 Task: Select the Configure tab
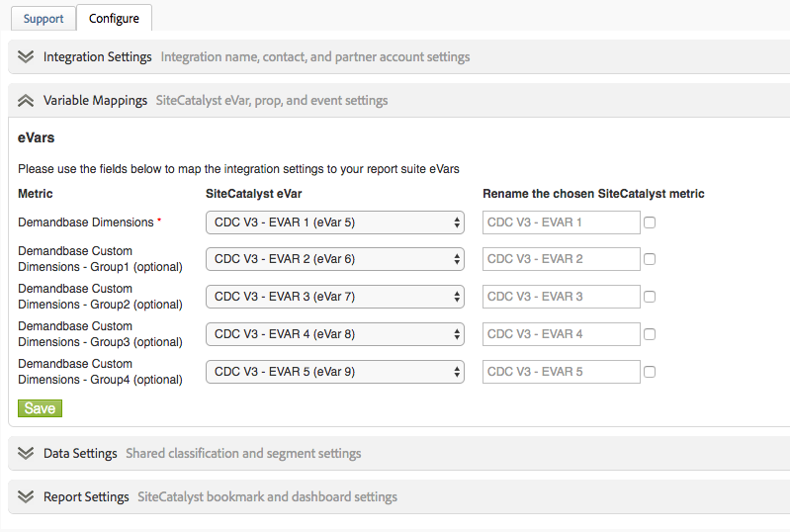pyautogui.click(x=114, y=19)
